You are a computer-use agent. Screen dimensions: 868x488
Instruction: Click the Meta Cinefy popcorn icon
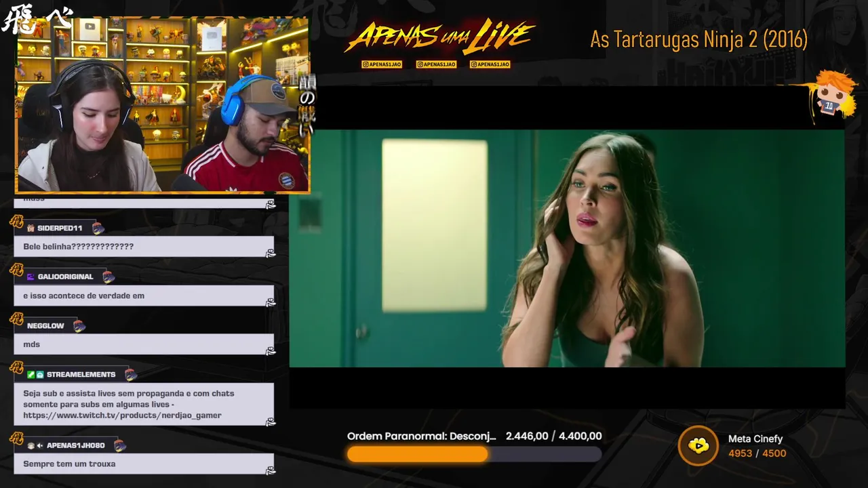[x=698, y=446]
